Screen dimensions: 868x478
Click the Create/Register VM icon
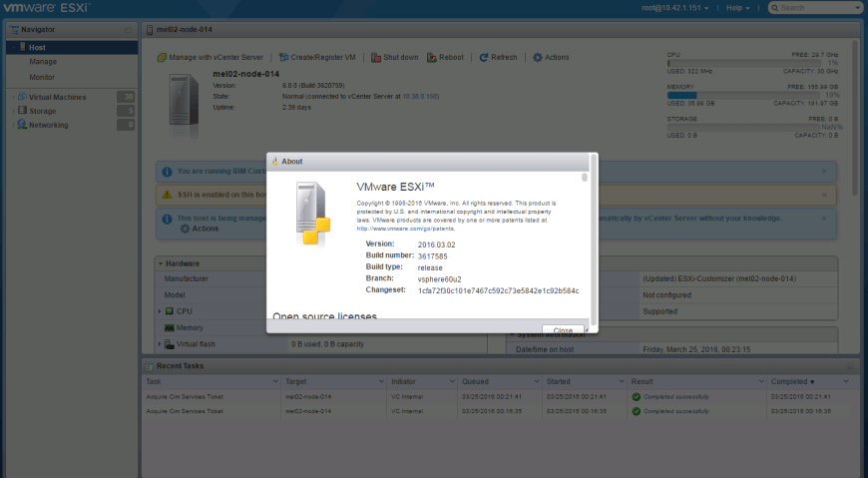coord(283,57)
